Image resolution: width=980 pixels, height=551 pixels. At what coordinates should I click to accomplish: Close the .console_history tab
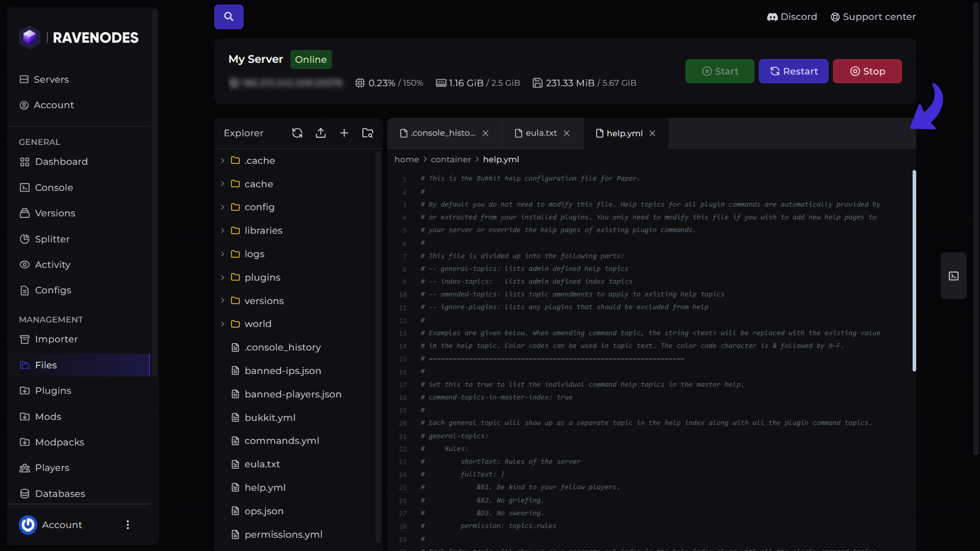pos(485,133)
